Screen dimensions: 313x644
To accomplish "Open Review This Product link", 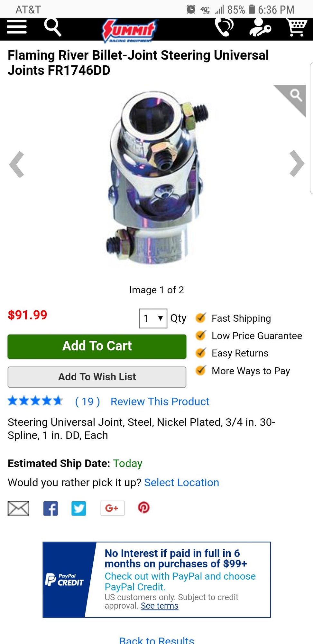I will click(160, 402).
